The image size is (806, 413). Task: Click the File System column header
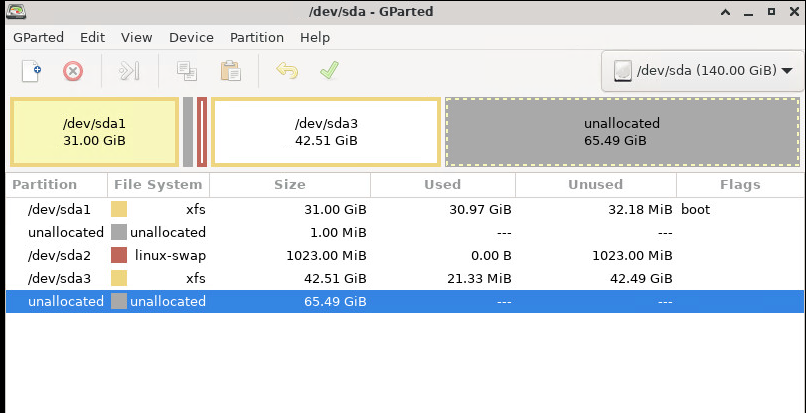pyautogui.click(x=158, y=185)
